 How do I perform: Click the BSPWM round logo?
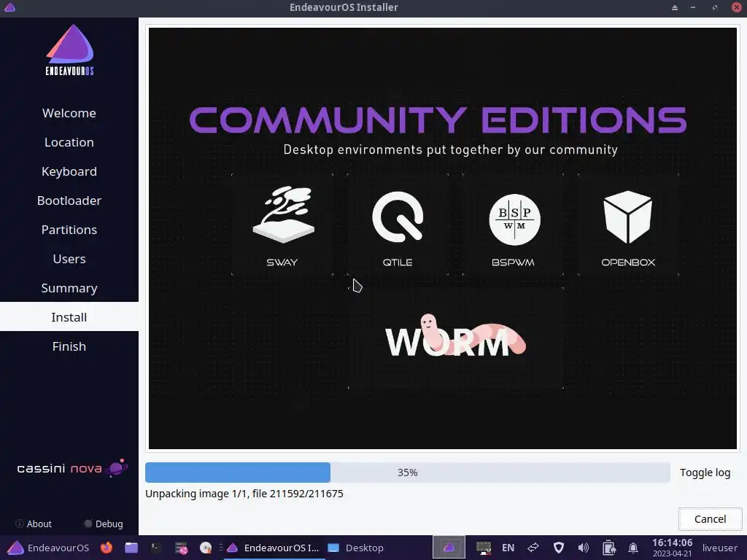pyautogui.click(x=514, y=219)
